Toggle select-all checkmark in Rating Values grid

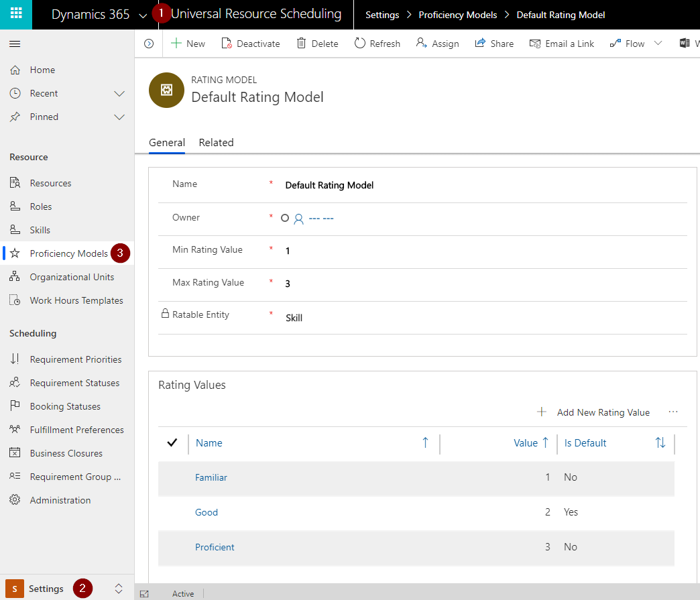(x=172, y=442)
